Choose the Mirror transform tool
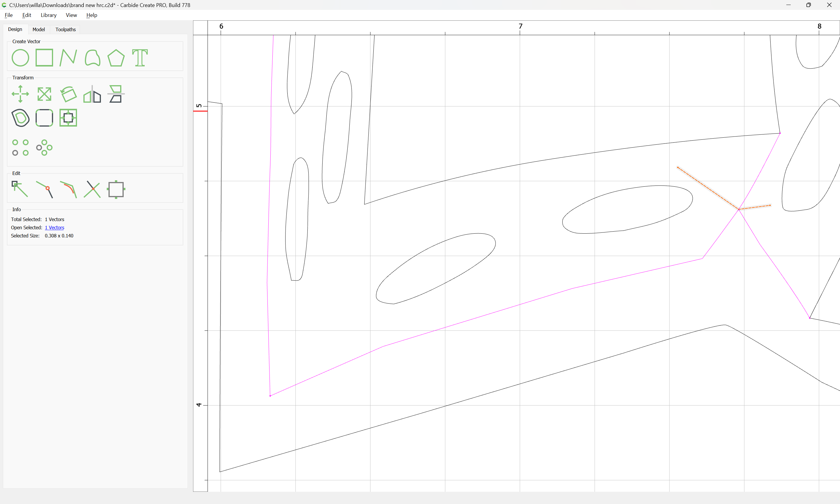The width and height of the screenshot is (840, 504). (92, 94)
